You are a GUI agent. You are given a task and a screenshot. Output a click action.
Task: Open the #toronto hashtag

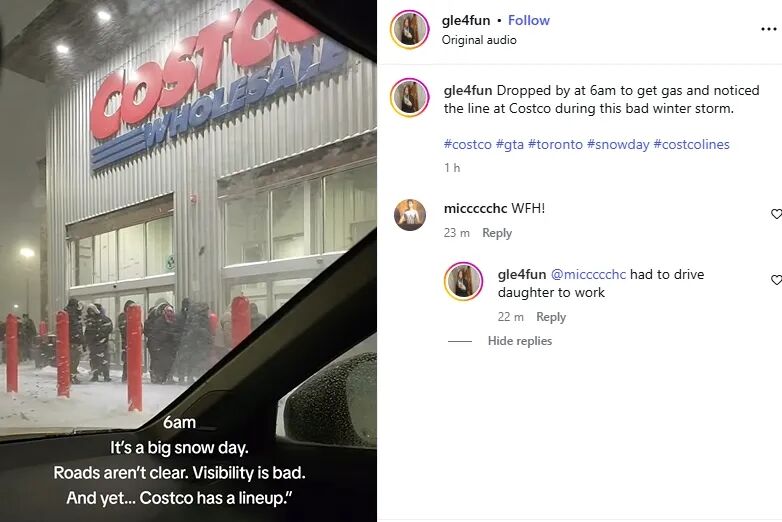(555, 145)
